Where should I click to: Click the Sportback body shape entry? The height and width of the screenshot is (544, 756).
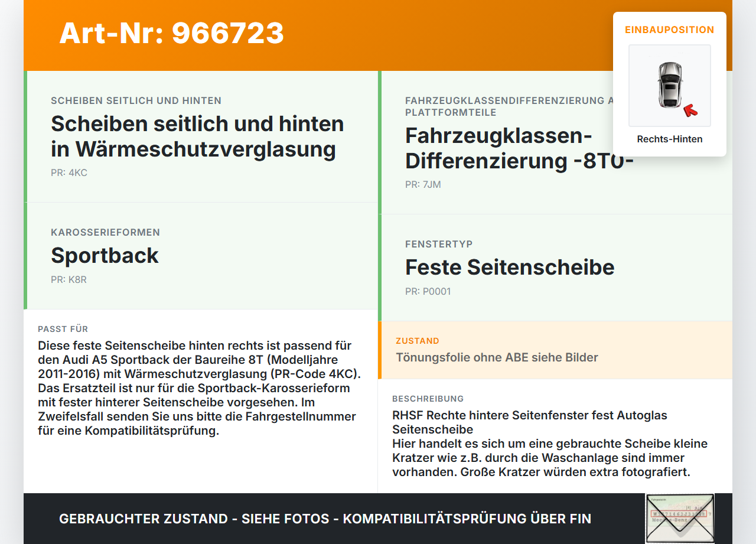click(105, 256)
